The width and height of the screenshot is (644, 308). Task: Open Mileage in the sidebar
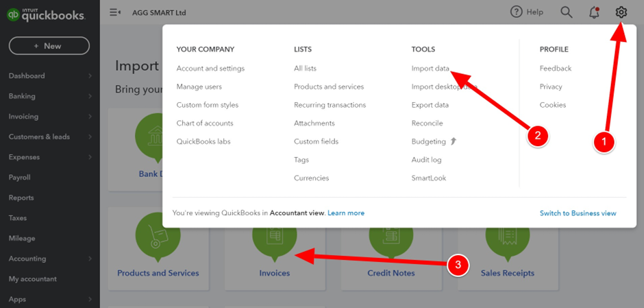coord(22,238)
